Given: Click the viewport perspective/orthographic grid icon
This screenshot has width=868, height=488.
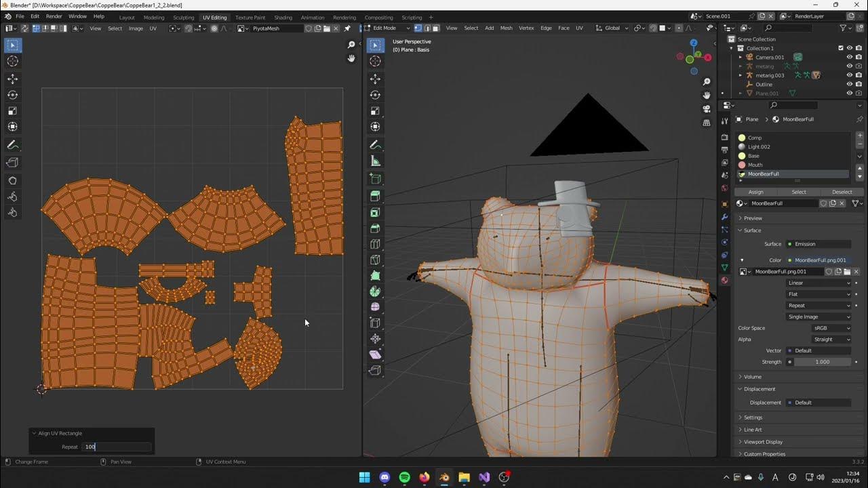Looking at the screenshot, I should click(707, 123).
